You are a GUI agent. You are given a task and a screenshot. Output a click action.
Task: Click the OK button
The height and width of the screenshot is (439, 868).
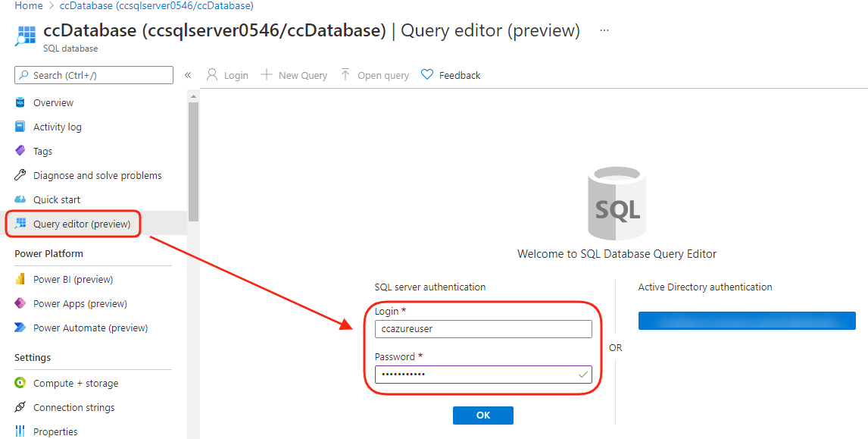(x=483, y=415)
